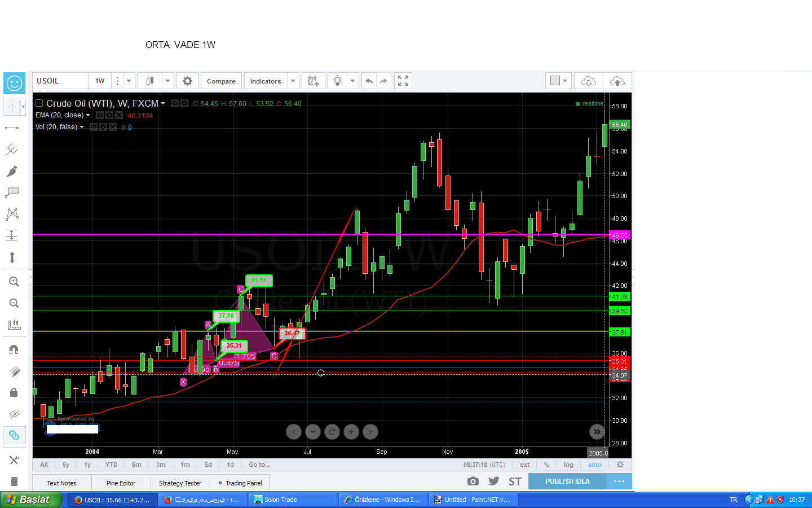Open the Strategy Tester tab

(x=180, y=483)
